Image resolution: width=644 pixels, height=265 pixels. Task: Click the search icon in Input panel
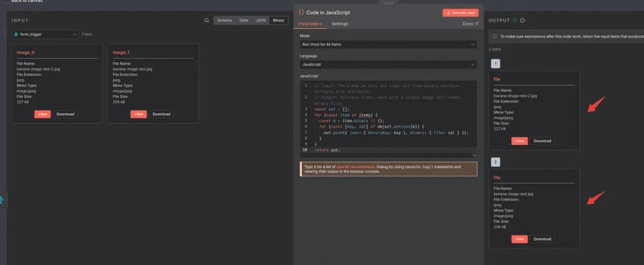point(207,20)
